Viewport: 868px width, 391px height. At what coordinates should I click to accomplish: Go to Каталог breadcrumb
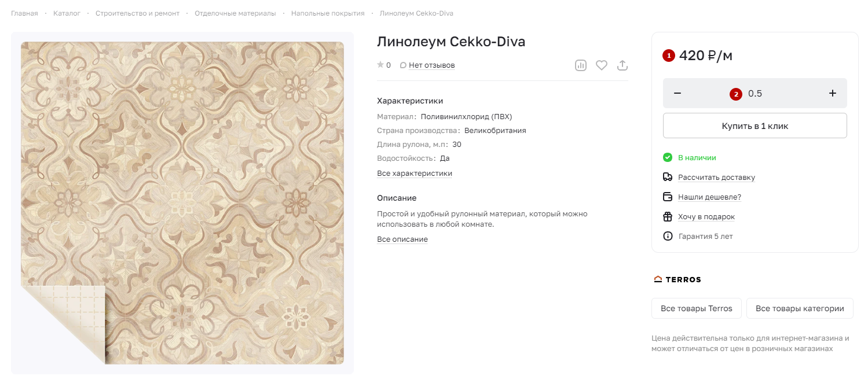[67, 13]
